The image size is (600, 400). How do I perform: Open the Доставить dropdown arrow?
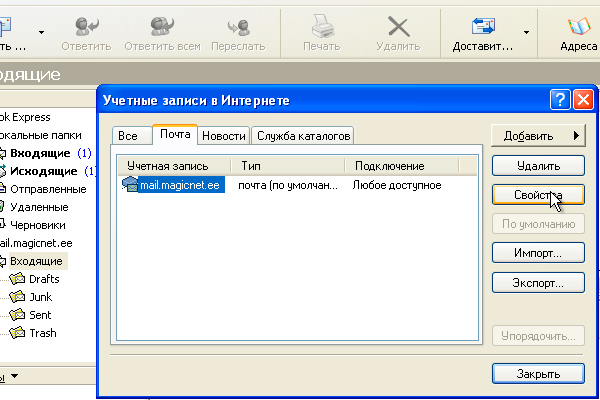526,32
